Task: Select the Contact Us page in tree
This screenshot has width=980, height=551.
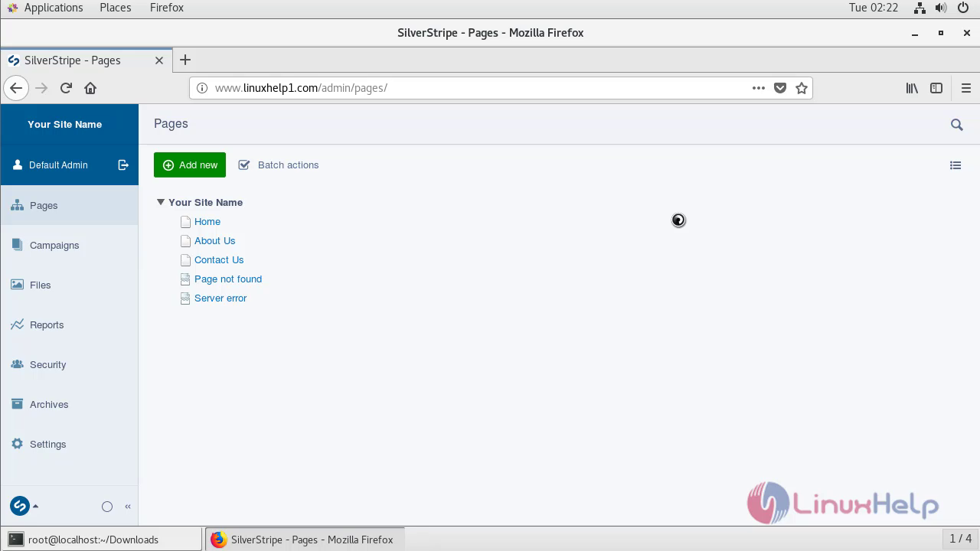Action: (219, 259)
